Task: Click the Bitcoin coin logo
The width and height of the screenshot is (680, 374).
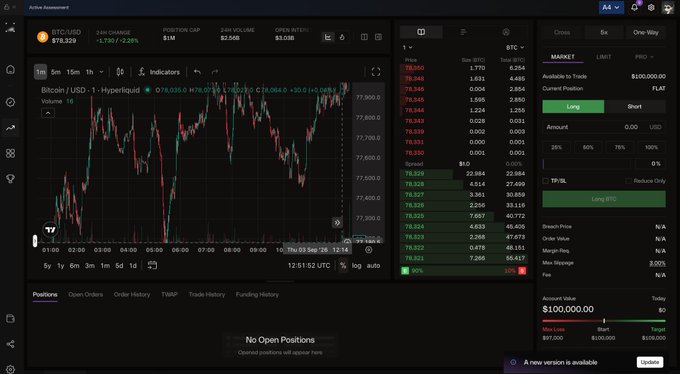Action: [x=42, y=37]
